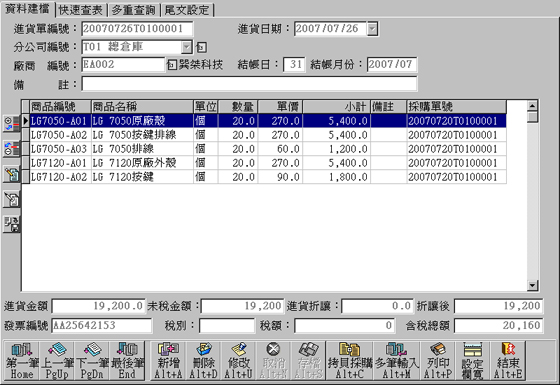Print the receipt (列印 Alt+P)
560x385 pixels.
438,360
